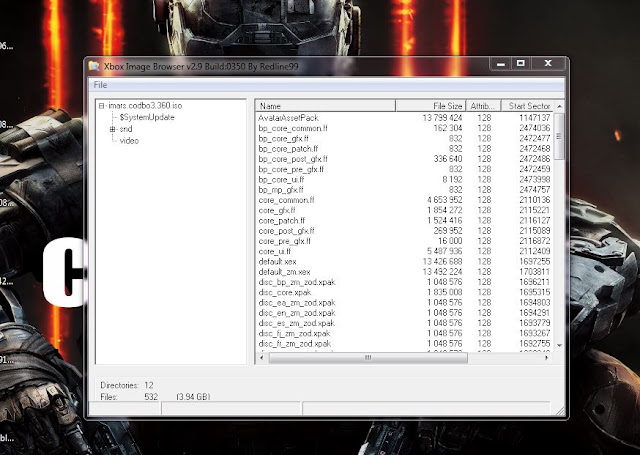Click the file list vertical scrollbar up arrow
The height and width of the screenshot is (455, 640).
559,106
